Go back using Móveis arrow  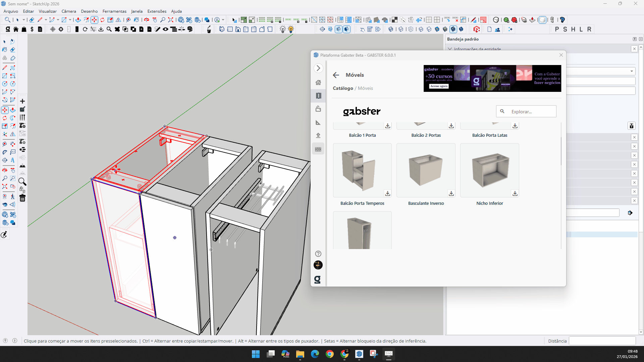[336, 75]
